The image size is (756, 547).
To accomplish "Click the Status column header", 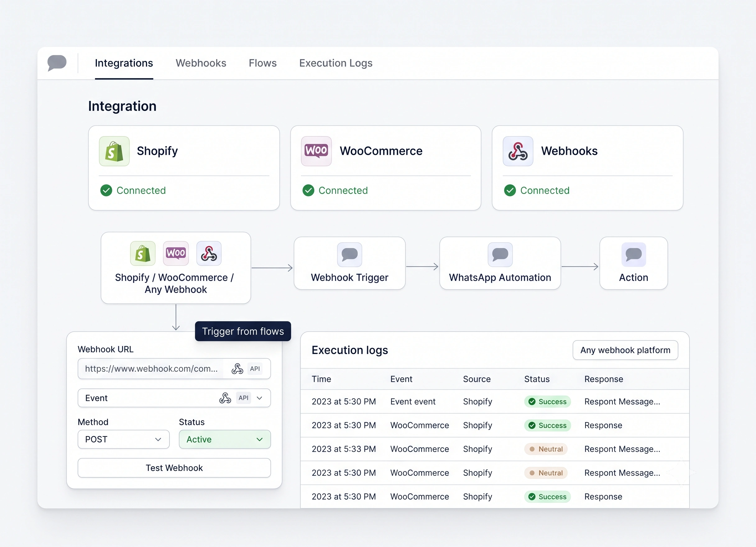I will pos(537,379).
